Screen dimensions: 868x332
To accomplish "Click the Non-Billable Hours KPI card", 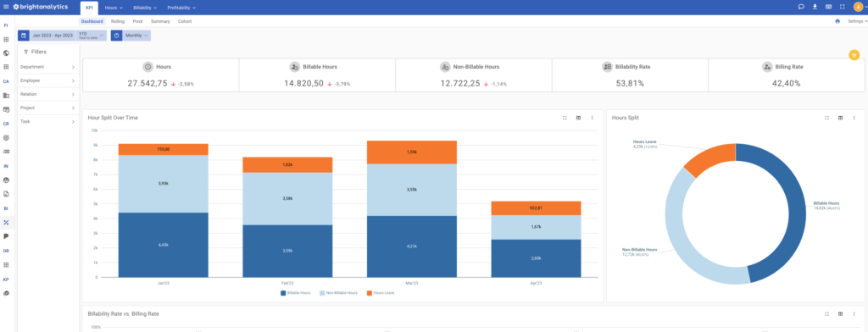I will [474, 75].
